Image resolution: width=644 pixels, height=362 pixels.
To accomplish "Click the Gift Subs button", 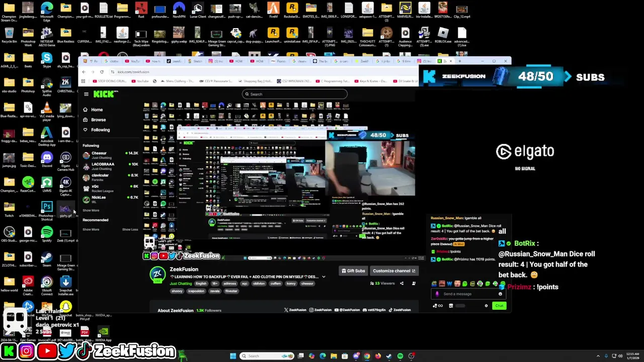I will pyautogui.click(x=353, y=270).
